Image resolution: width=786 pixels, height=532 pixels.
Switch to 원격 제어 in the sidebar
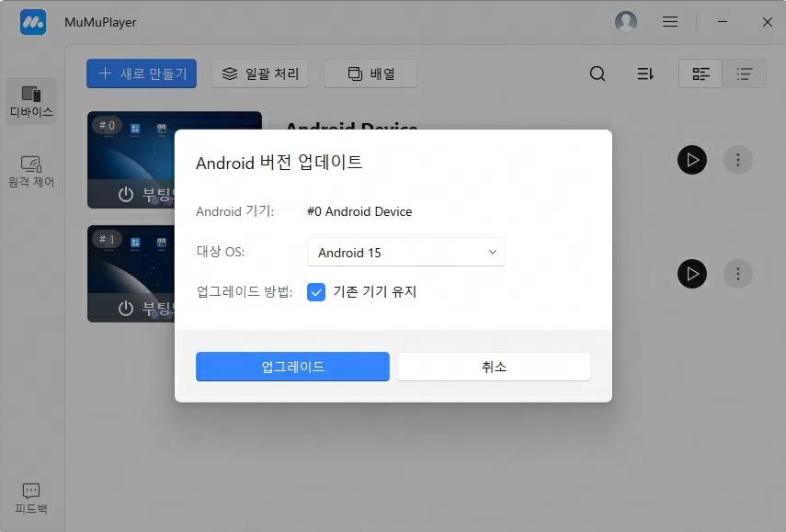click(x=31, y=172)
